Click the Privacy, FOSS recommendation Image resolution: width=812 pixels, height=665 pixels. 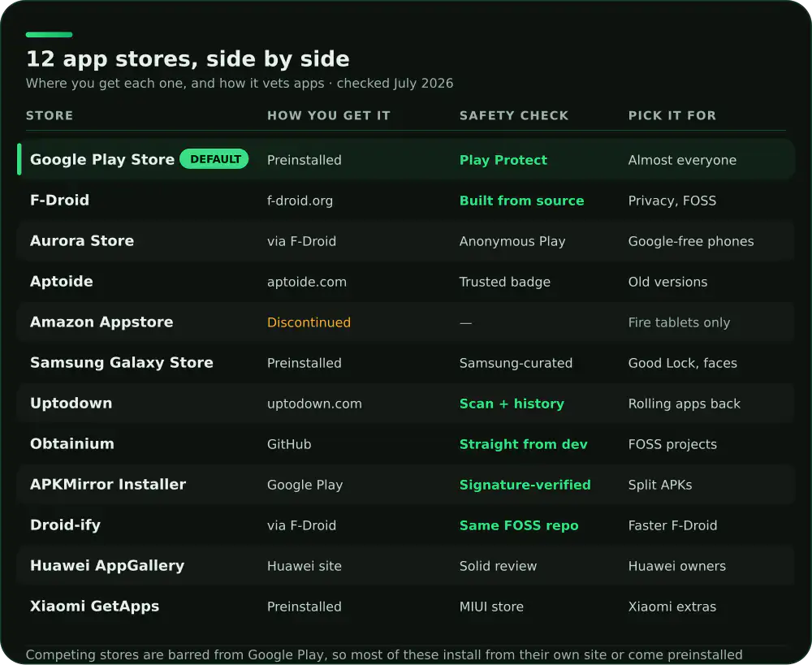click(672, 201)
